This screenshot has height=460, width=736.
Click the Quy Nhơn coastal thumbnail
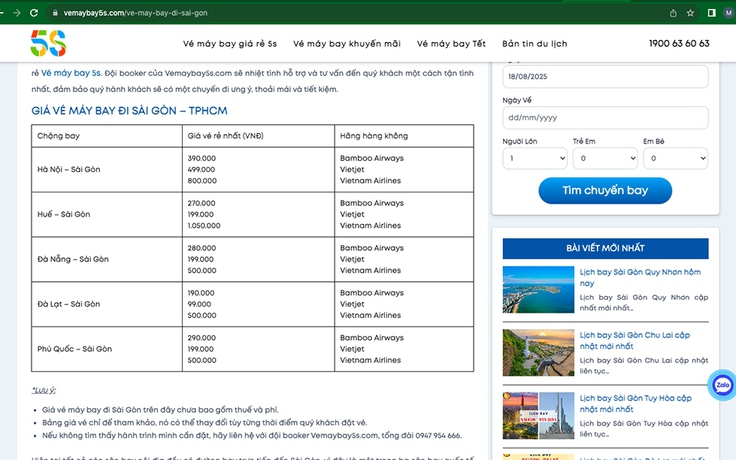[538, 289]
